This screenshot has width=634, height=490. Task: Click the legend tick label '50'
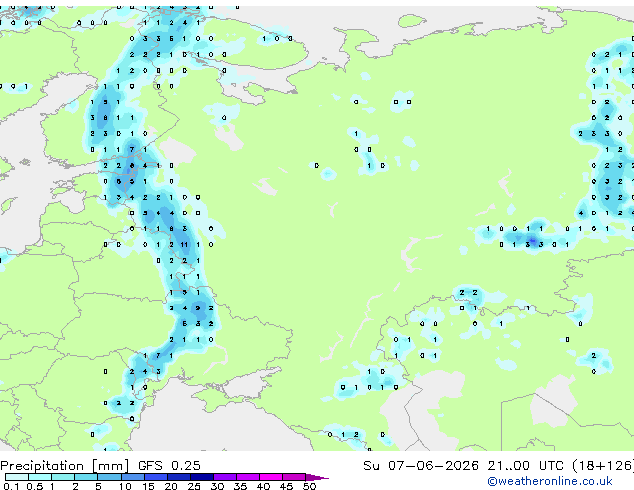(x=309, y=486)
